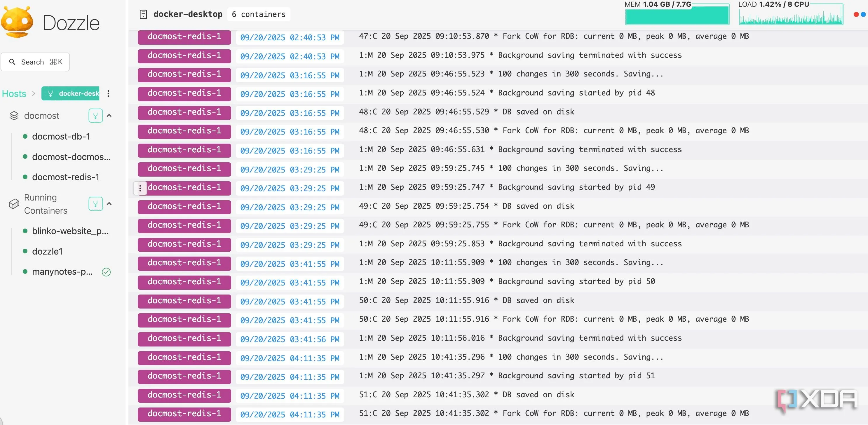Collapse the docmost stack group
Screen dimensions: 868x425
[x=109, y=116]
